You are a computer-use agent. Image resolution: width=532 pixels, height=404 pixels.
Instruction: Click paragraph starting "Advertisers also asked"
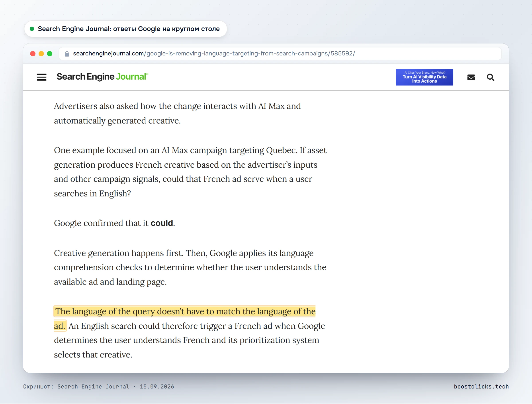coord(177,113)
